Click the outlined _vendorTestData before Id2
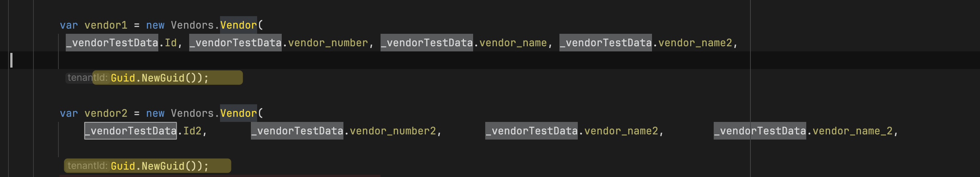The height and width of the screenshot is (177, 980). 130,131
